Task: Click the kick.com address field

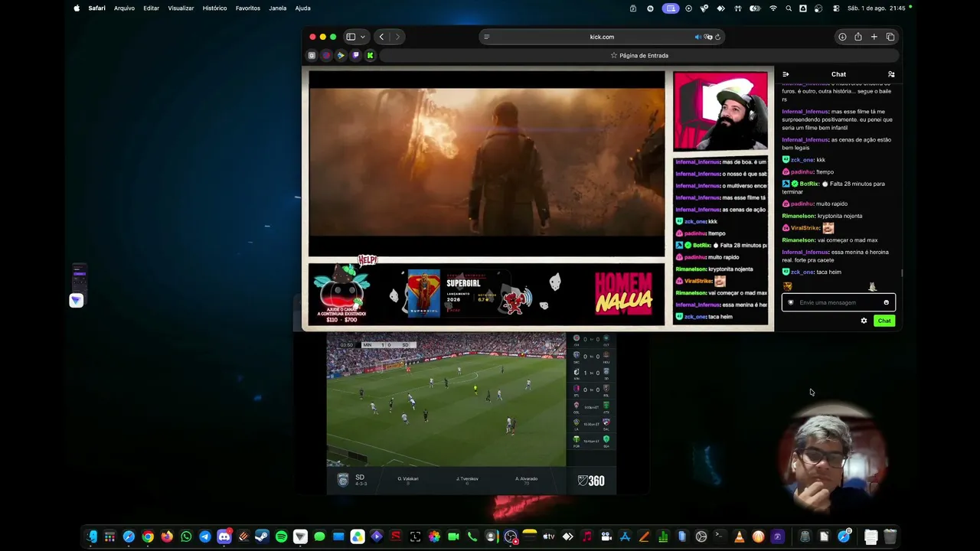Action: 602,37
